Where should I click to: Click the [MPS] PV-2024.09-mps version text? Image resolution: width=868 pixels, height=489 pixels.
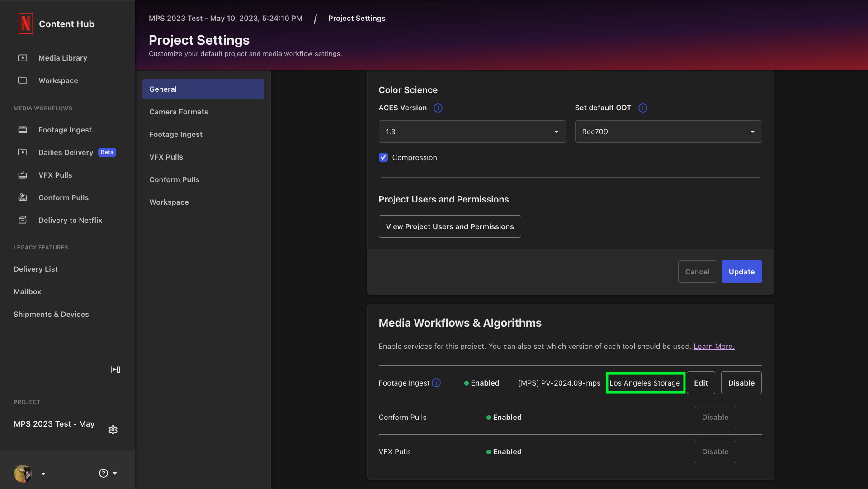559,383
